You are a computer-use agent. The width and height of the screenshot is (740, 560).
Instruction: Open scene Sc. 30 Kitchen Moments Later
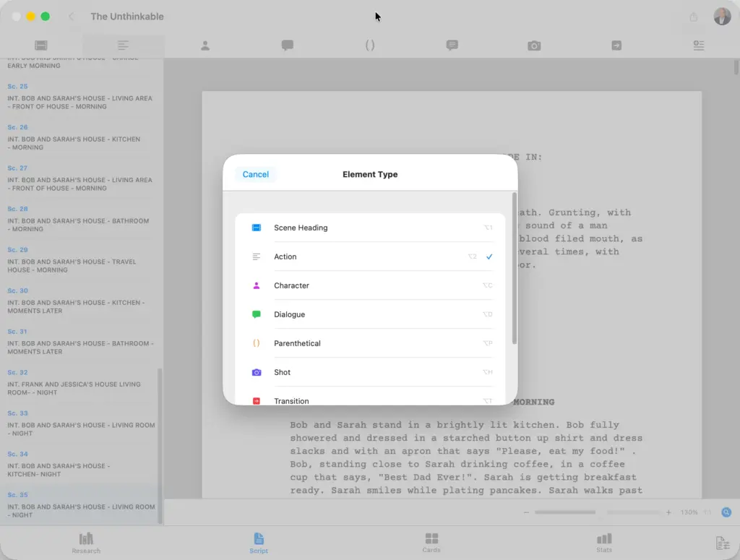[x=81, y=301]
